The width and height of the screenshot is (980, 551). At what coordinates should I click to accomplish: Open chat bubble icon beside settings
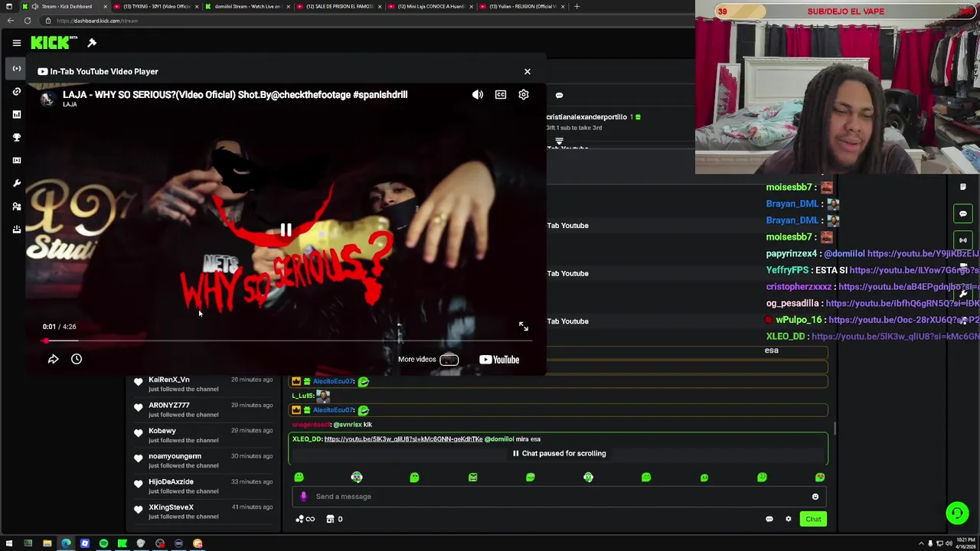click(x=769, y=519)
